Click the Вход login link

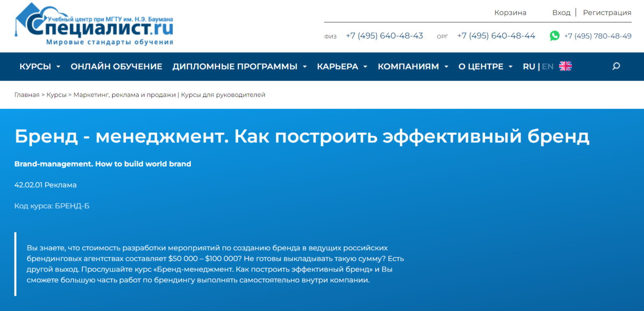click(x=561, y=13)
